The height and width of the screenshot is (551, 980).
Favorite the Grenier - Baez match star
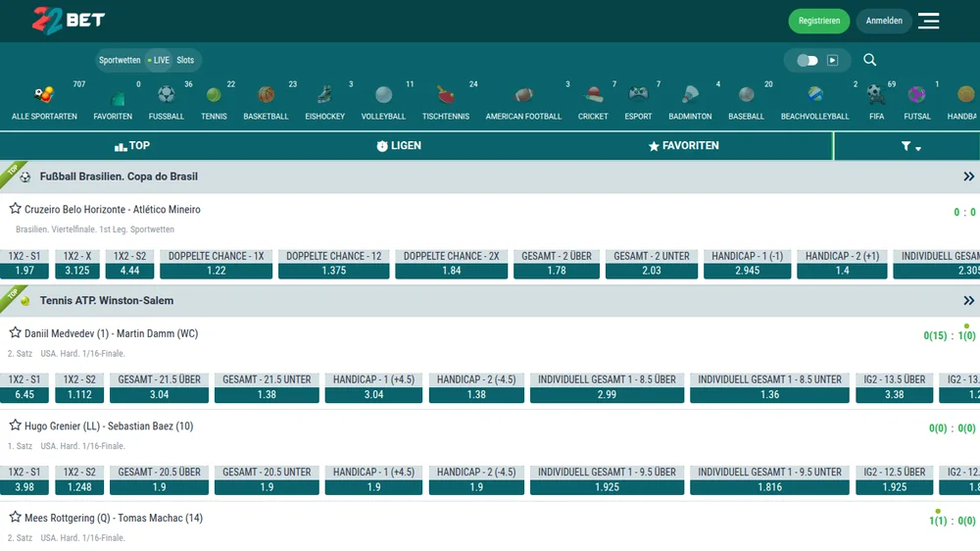(15, 426)
